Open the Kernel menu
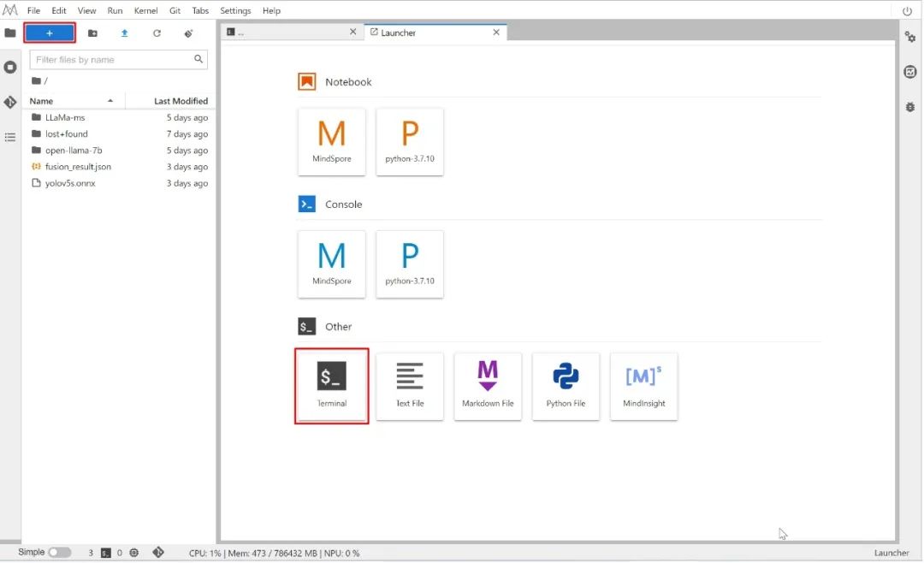 tap(145, 10)
